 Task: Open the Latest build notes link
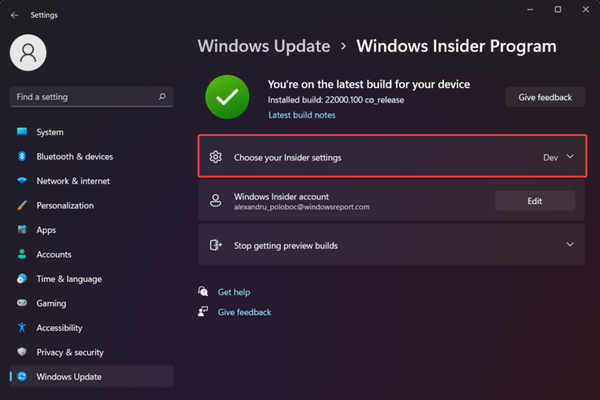(302, 115)
